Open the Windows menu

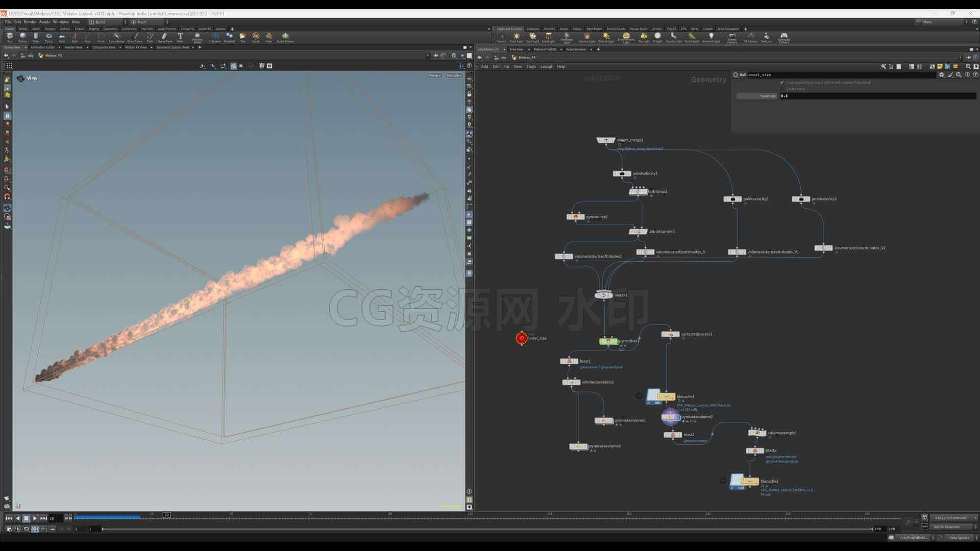(60, 22)
